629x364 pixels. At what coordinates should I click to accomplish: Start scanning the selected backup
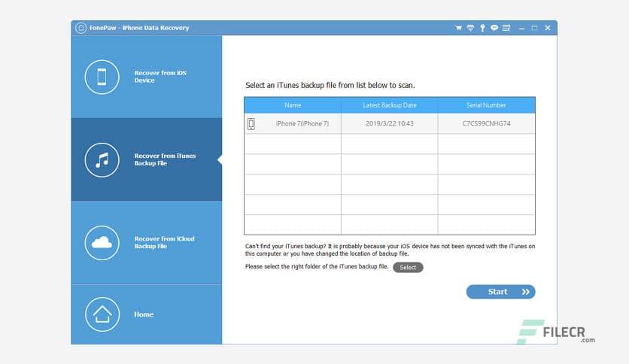(500, 292)
